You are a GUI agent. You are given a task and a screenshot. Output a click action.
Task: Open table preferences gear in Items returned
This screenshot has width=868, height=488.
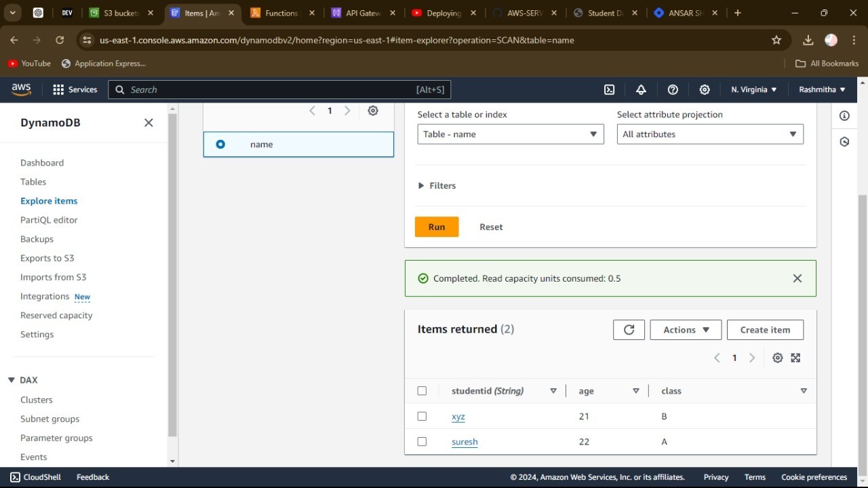[x=778, y=358]
